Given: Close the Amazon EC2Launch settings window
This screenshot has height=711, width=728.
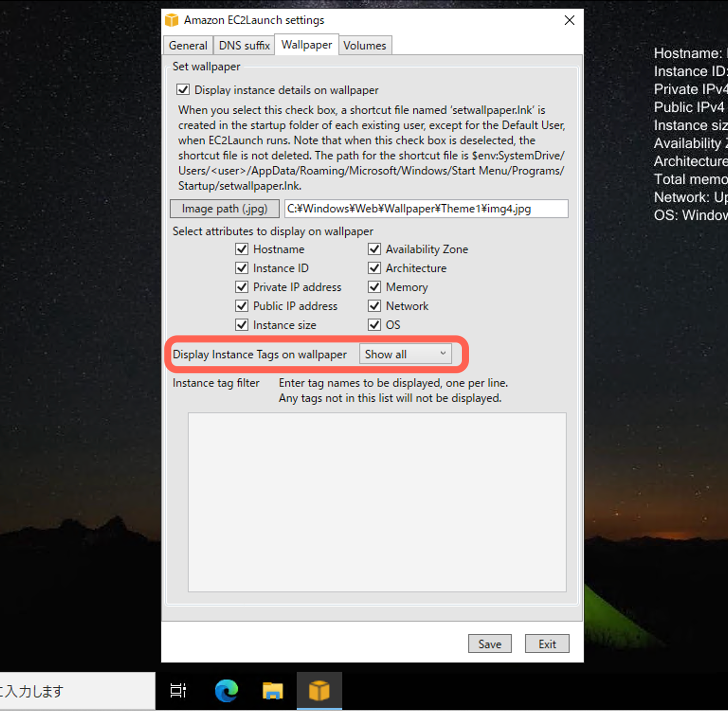Looking at the screenshot, I should click(x=570, y=20).
